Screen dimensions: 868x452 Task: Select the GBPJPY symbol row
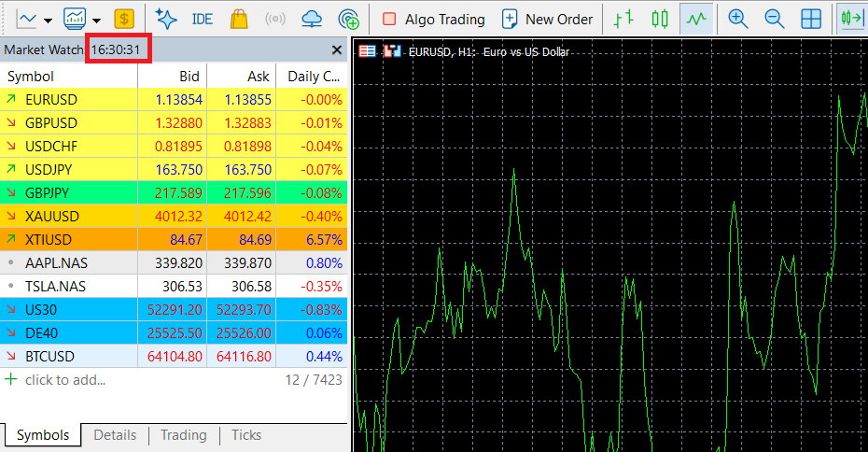[x=174, y=192]
